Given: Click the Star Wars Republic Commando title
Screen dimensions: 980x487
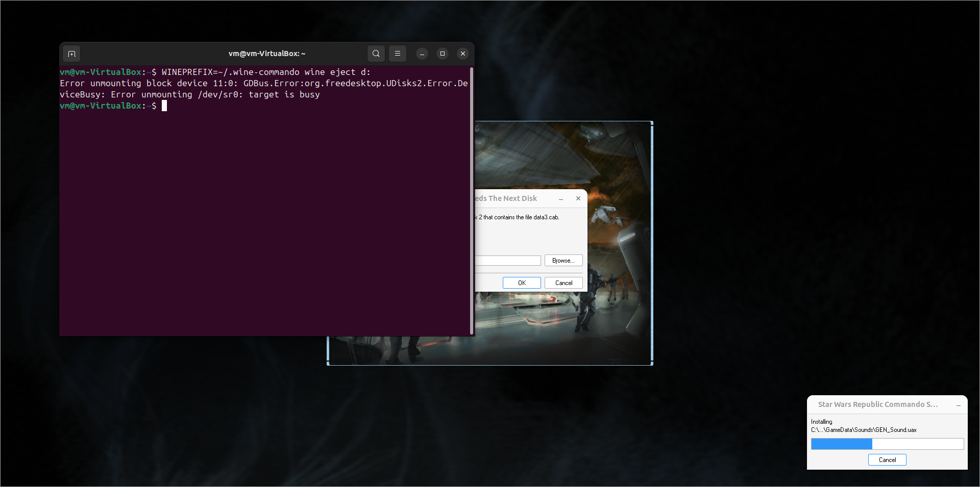Looking at the screenshot, I should point(877,404).
